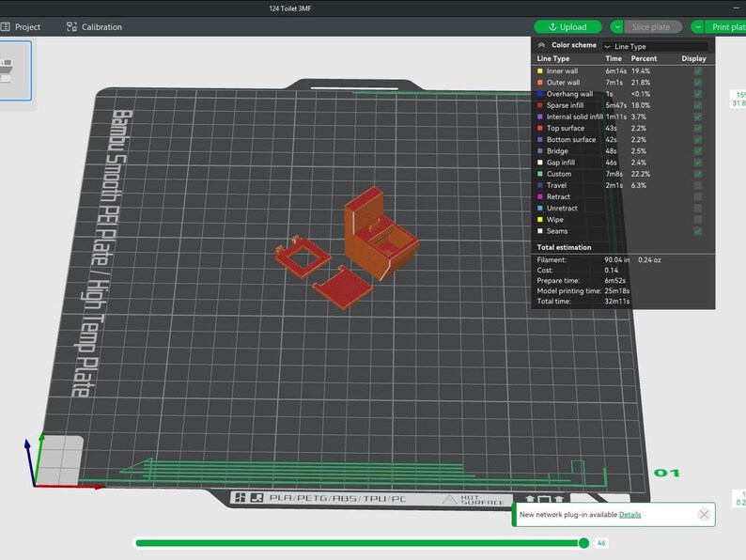
Task: Click the layer number 46 field
Action: (601, 543)
